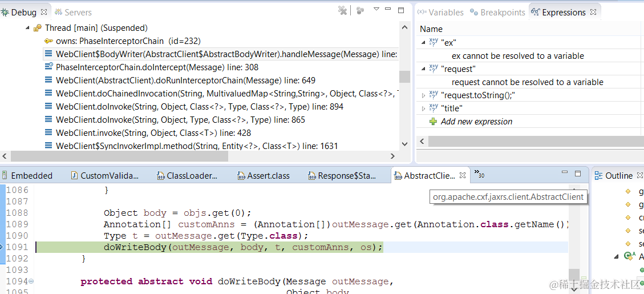Select the WebClient$BodyWriter handleMessage stack frame

pyautogui.click(x=221, y=54)
